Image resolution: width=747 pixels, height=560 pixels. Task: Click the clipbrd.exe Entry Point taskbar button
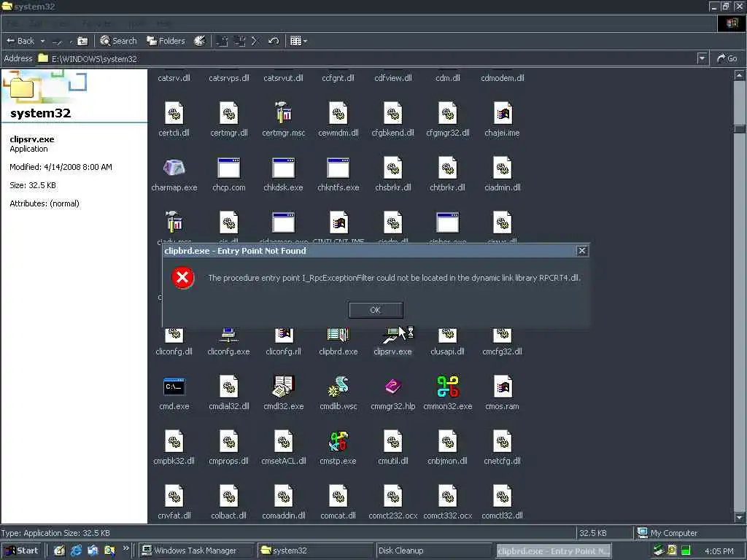coord(553,551)
